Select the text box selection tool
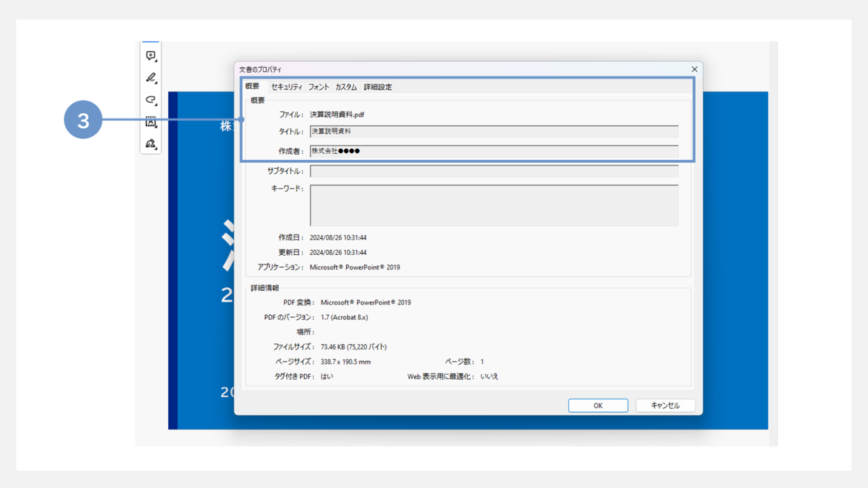The height and width of the screenshot is (488, 868). [151, 122]
